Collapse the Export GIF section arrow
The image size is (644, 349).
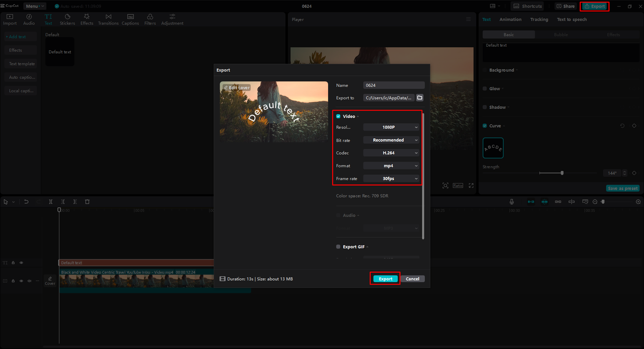point(367,247)
